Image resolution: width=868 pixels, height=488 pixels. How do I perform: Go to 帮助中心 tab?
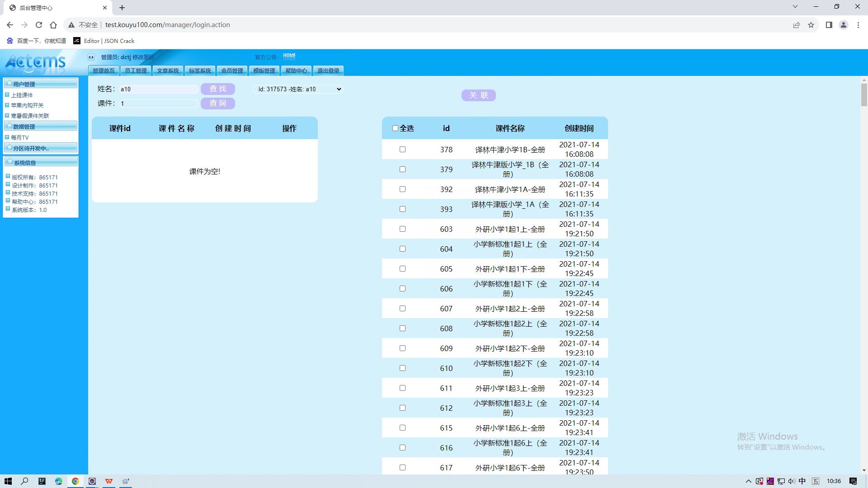coord(296,70)
